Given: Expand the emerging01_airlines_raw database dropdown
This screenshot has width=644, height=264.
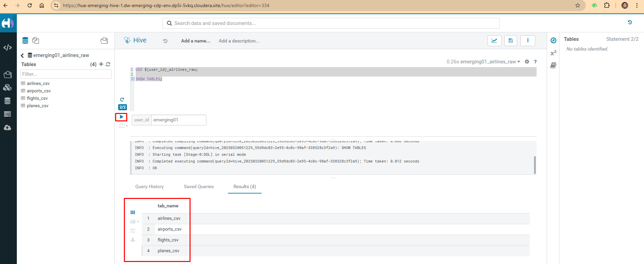Looking at the screenshot, I should (490, 62).
